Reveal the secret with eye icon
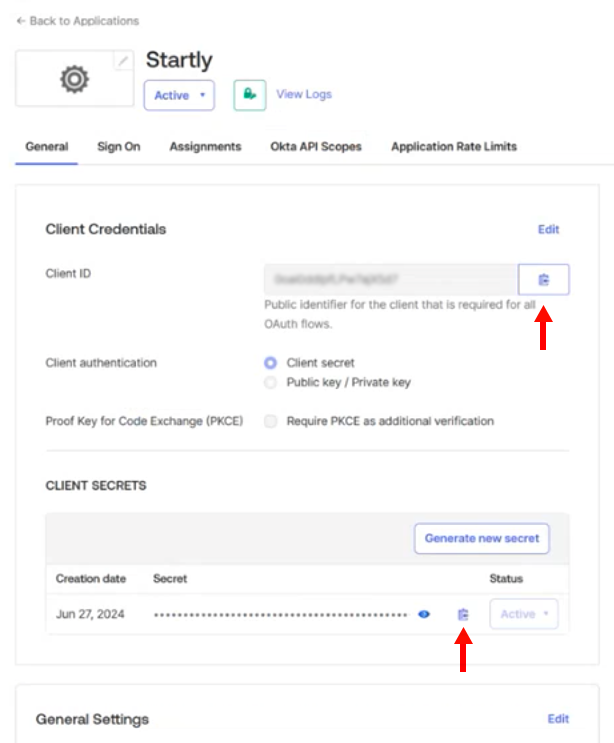The width and height of the screenshot is (614, 743). pos(424,614)
